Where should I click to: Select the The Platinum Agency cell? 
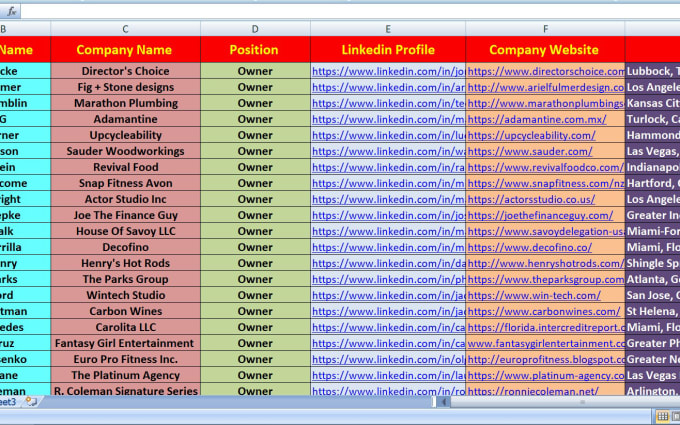(125, 376)
